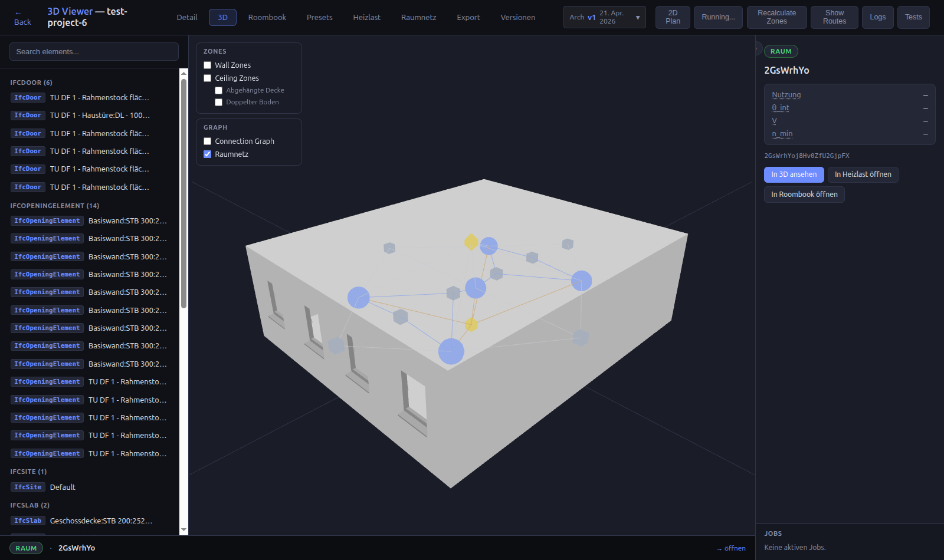Check the Doppelter Boden option
Image resolution: width=944 pixels, height=560 pixels.
[218, 102]
